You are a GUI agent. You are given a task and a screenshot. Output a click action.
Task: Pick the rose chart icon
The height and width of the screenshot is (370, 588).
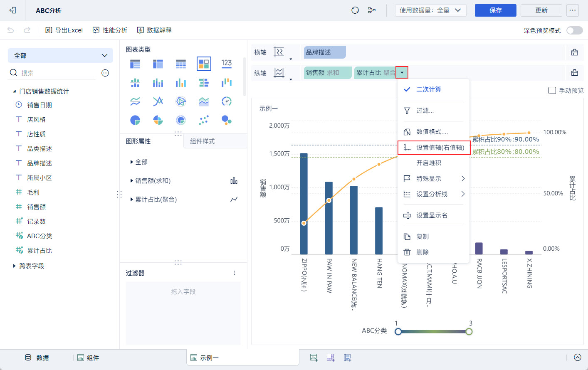tap(158, 120)
